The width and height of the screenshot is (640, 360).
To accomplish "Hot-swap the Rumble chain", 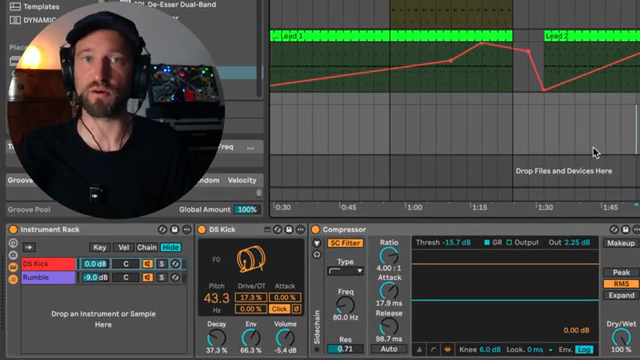I will 175,278.
